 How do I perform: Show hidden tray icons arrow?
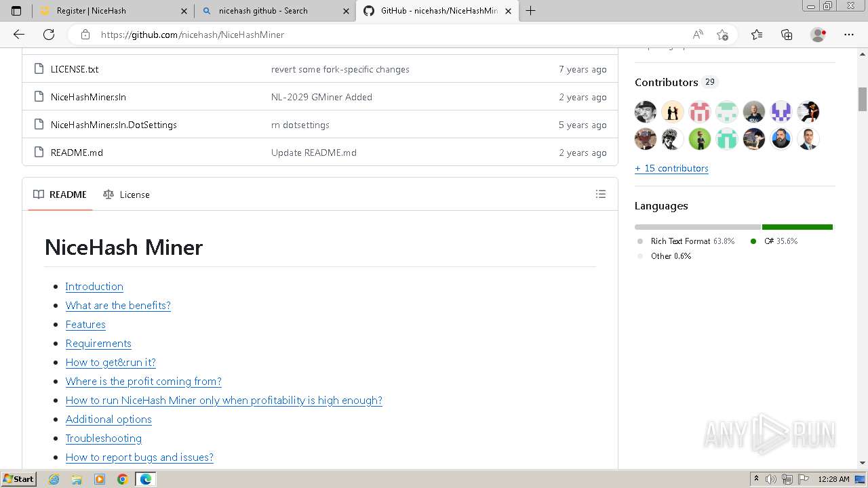click(756, 479)
